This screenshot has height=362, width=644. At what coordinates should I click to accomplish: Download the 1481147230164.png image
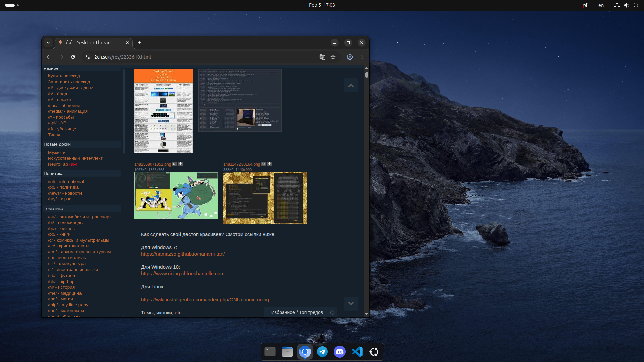[269, 164]
